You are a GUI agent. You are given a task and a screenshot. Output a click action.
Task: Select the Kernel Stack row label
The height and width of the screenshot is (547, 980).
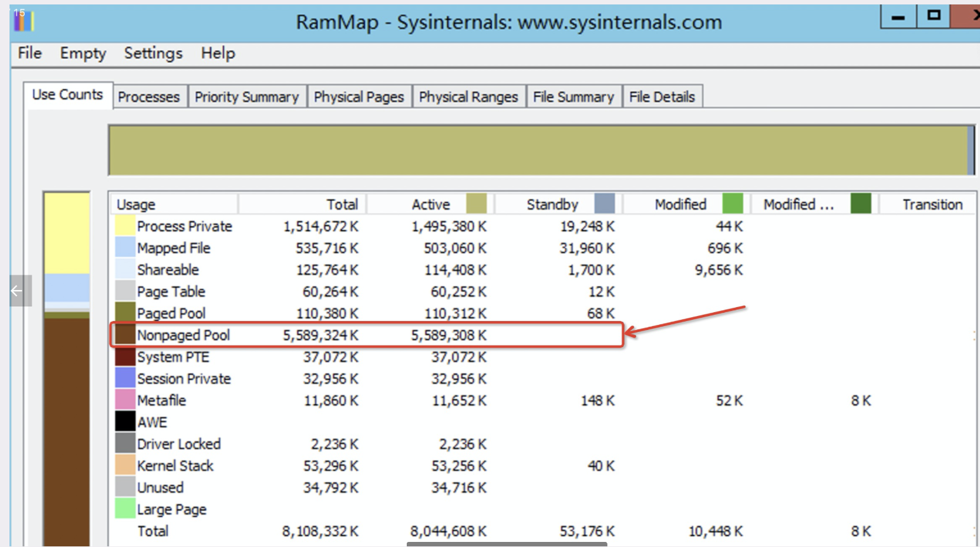pos(175,466)
